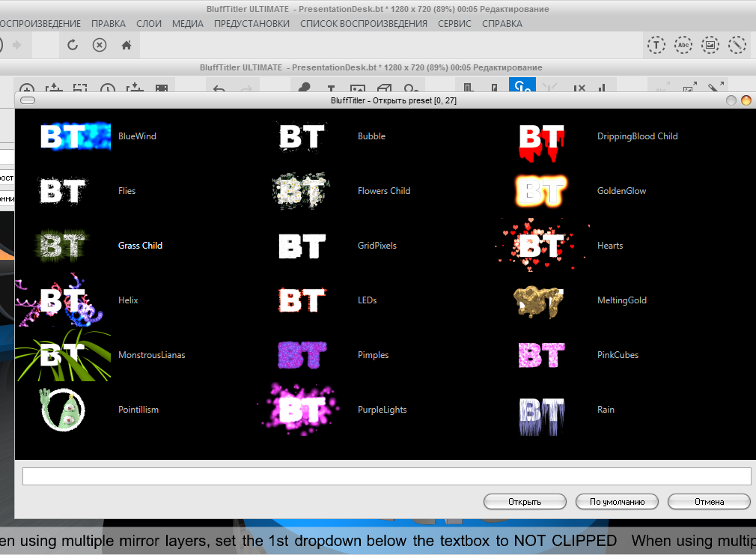The width and height of the screenshot is (756, 555).
Task: Click the clock icon in main toolbar
Action: [108, 88]
